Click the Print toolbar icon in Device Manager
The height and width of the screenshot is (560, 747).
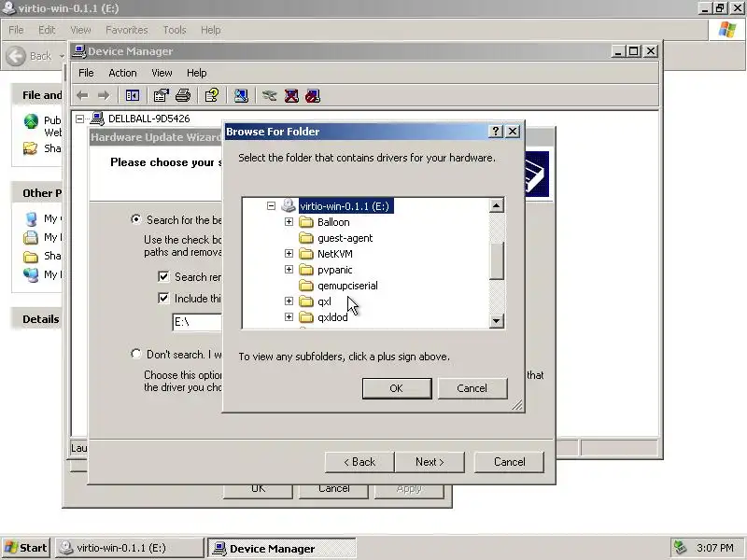coord(183,96)
